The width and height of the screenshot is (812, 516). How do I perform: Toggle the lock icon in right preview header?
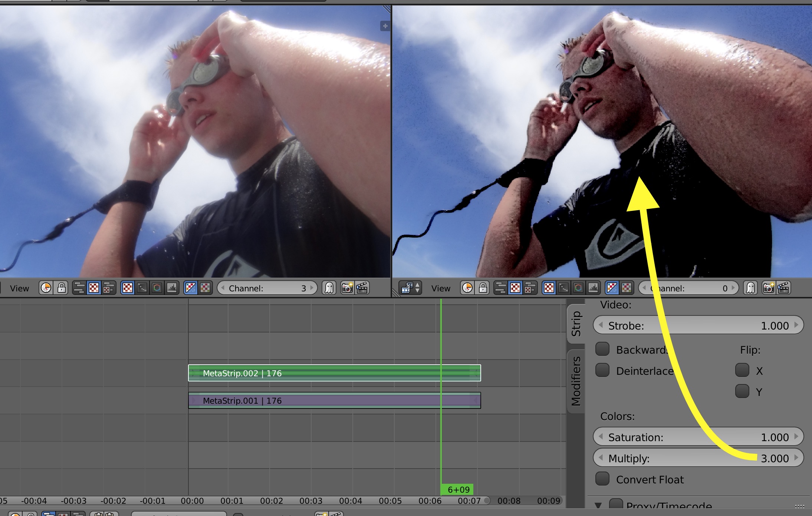coord(483,287)
